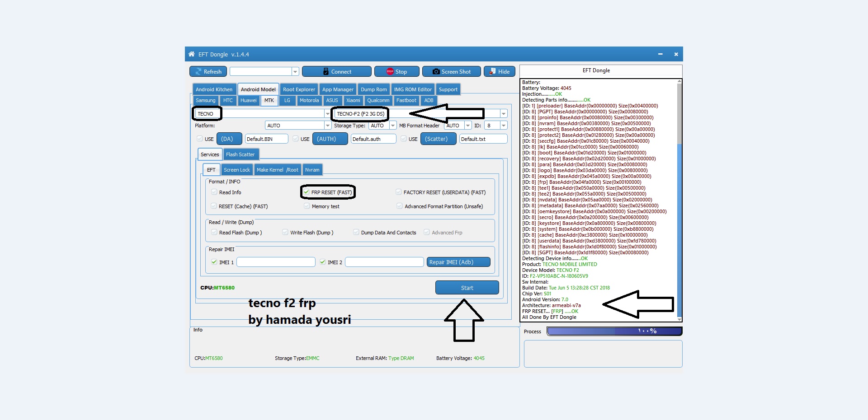Select the Motorola brand tab
868x420 pixels.
coord(309,100)
